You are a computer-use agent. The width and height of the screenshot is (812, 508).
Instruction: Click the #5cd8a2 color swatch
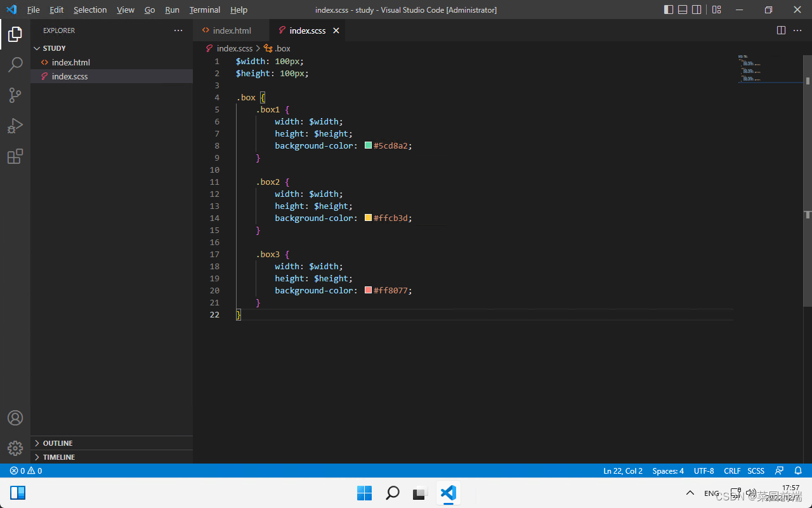click(368, 145)
